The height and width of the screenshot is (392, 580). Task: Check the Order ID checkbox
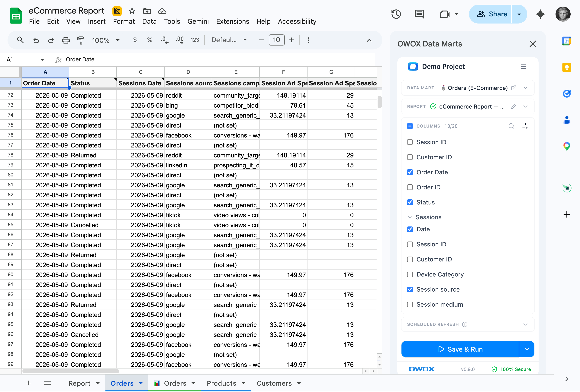(x=410, y=187)
